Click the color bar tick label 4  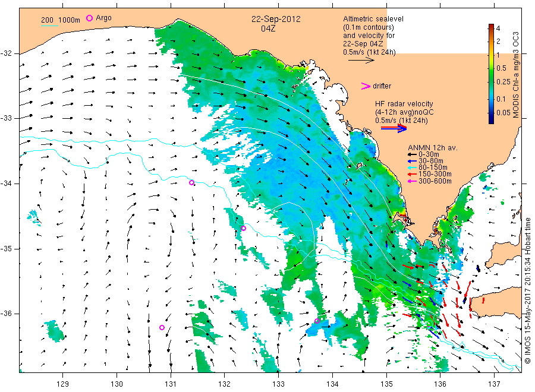click(x=498, y=29)
